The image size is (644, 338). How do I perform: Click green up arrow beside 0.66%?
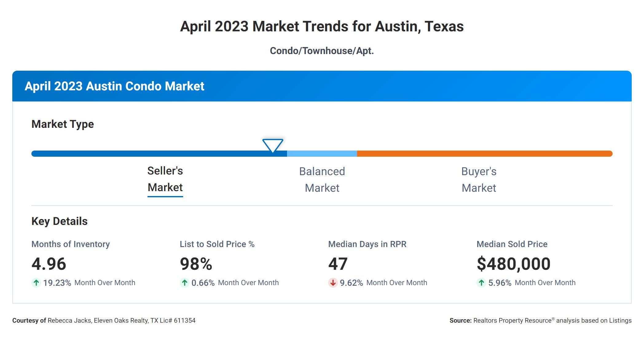point(185,283)
